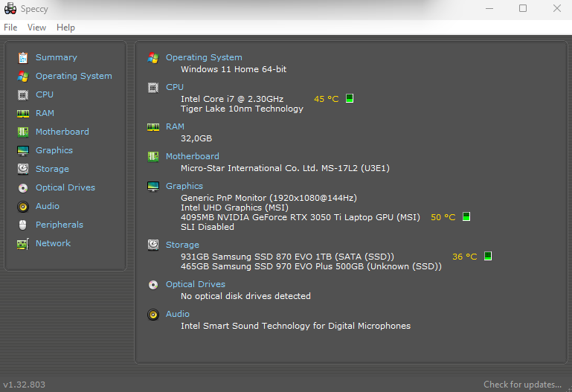Click the CPU chip icon in main panel
The width and height of the screenshot is (572, 392).
tap(153, 88)
